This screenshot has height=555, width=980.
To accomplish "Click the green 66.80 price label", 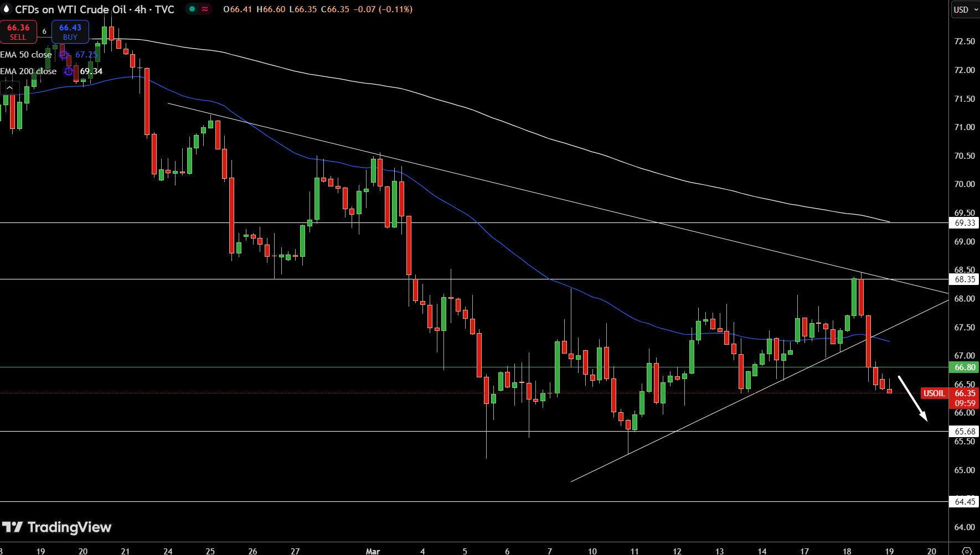I will point(964,367).
